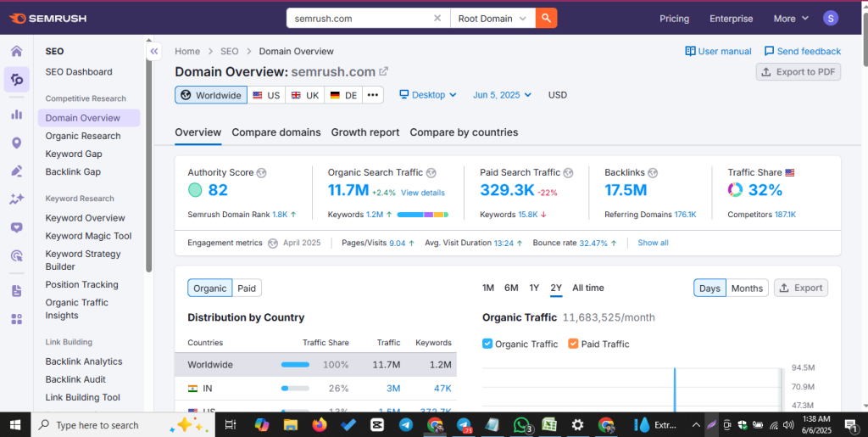
Task: Open more countries with the ellipsis button
Action: pos(373,95)
